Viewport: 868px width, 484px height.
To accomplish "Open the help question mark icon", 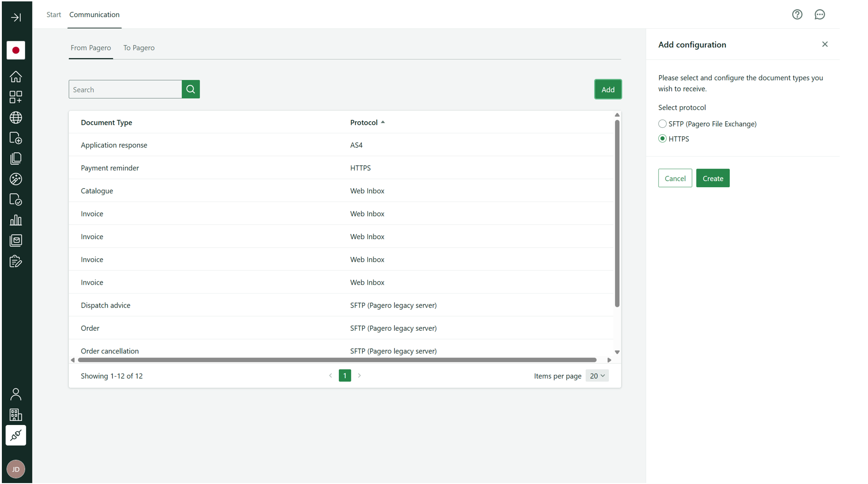I will [x=797, y=15].
